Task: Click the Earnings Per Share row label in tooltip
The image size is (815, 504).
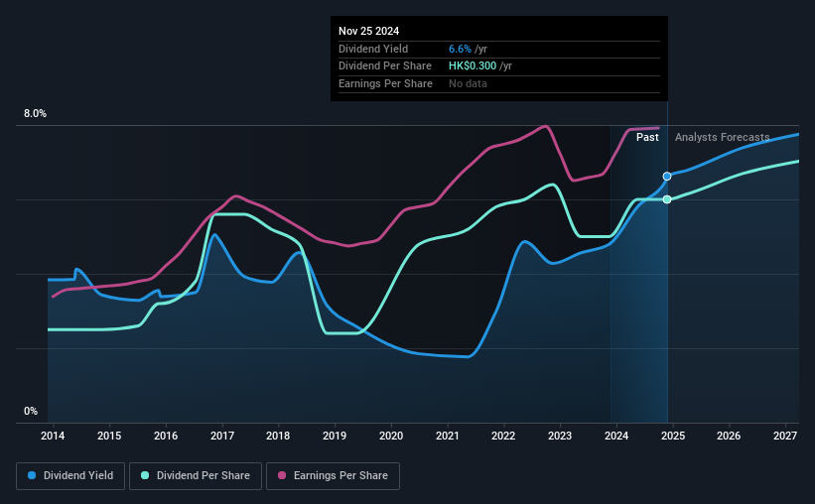Action: pyautogui.click(x=385, y=83)
